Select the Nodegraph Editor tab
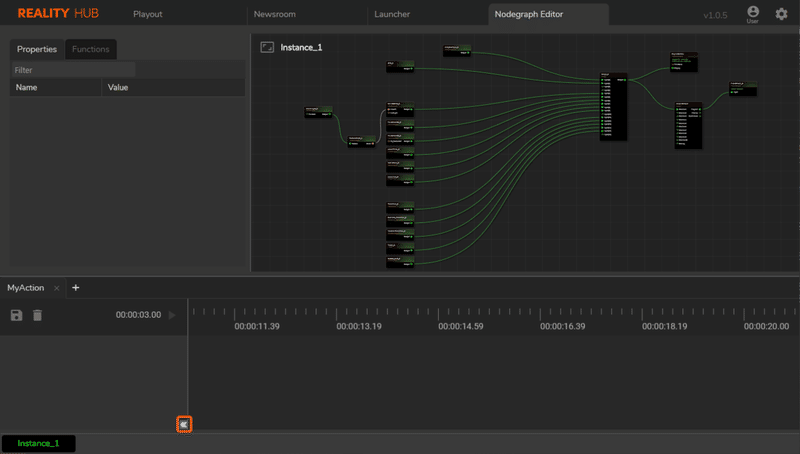Screen dimensions: 800x454 [x=548, y=14]
